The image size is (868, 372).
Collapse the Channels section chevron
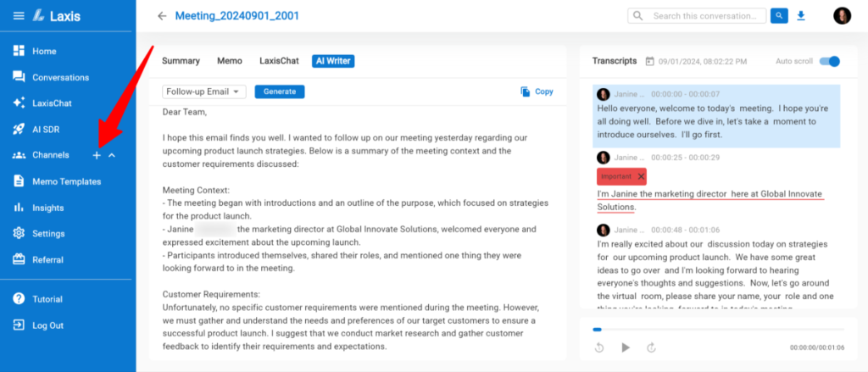click(112, 155)
